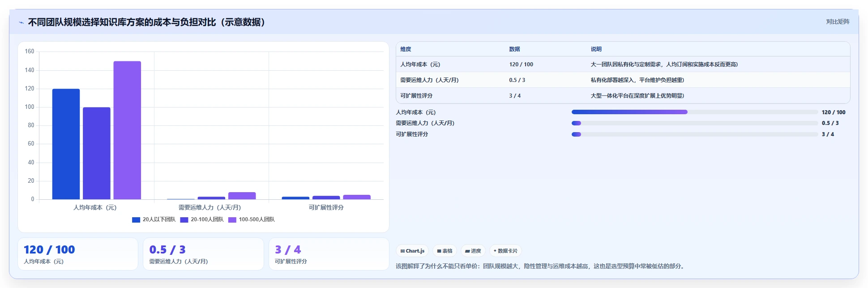Click the tallest purple bar in 人均年成本

pos(127,130)
